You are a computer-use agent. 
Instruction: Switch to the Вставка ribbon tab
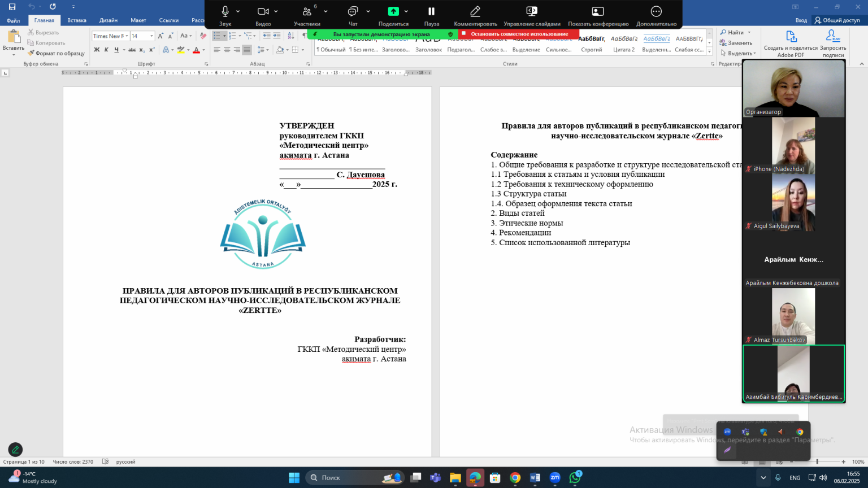click(x=77, y=20)
